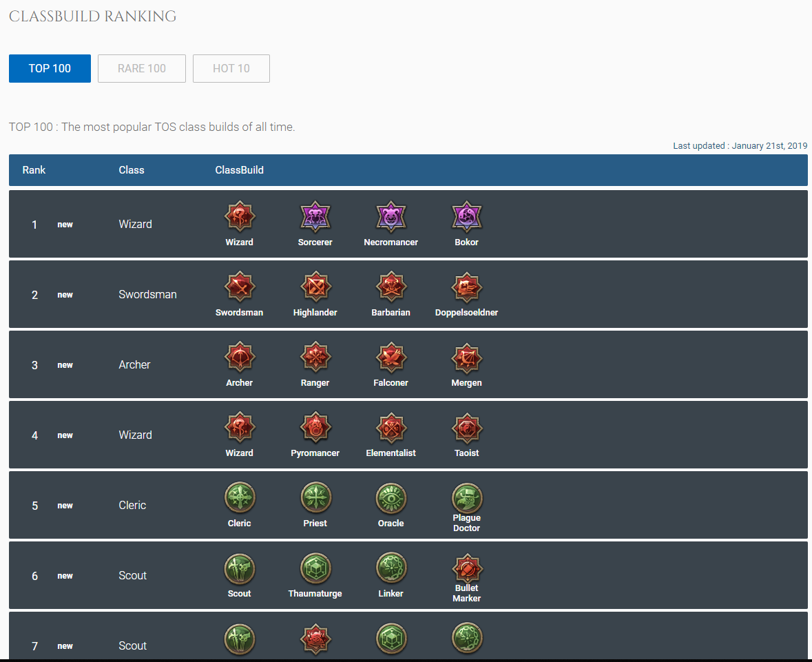The image size is (812, 662).
Task: Switch to the RARE 100 tab
Action: [142, 69]
